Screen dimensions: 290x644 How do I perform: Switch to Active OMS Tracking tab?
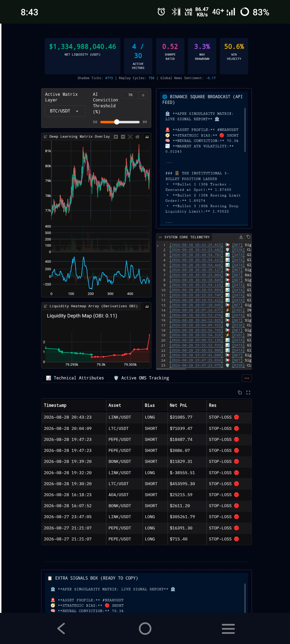[x=142, y=378]
